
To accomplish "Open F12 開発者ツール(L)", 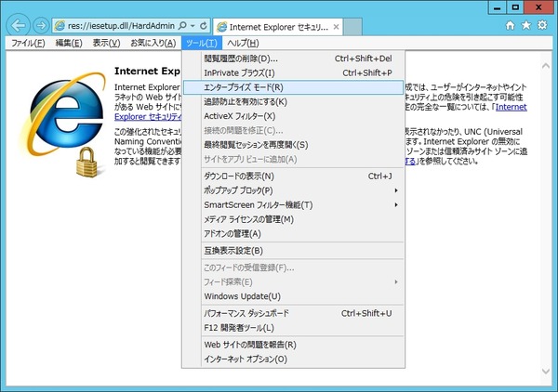I will pyautogui.click(x=293, y=328).
